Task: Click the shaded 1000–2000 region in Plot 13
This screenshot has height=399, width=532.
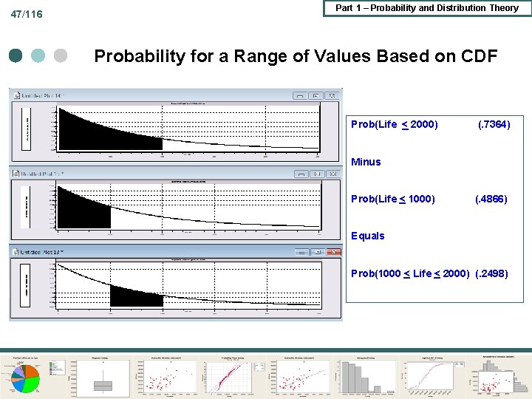Action: pyautogui.click(x=137, y=297)
